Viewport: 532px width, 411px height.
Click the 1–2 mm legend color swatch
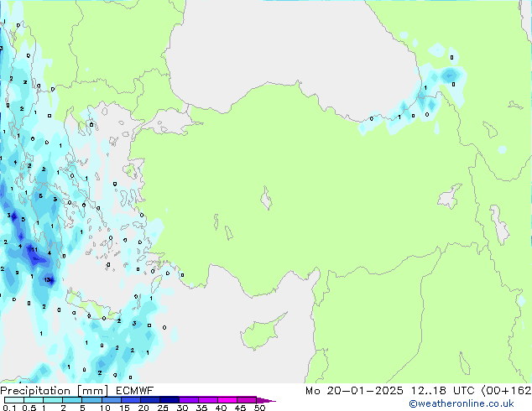click(53, 400)
